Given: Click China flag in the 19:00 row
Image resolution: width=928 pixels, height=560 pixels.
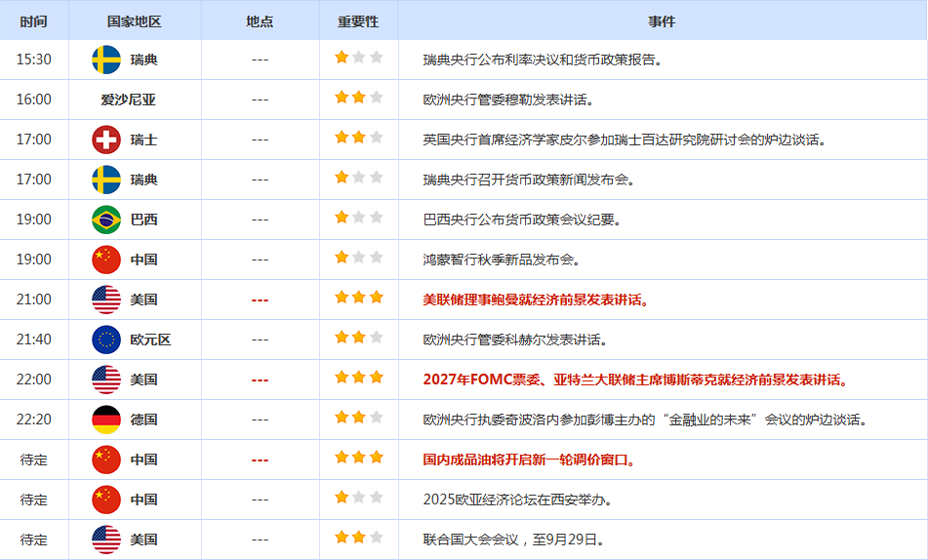Looking at the screenshot, I should pyautogui.click(x=106, y=260).
